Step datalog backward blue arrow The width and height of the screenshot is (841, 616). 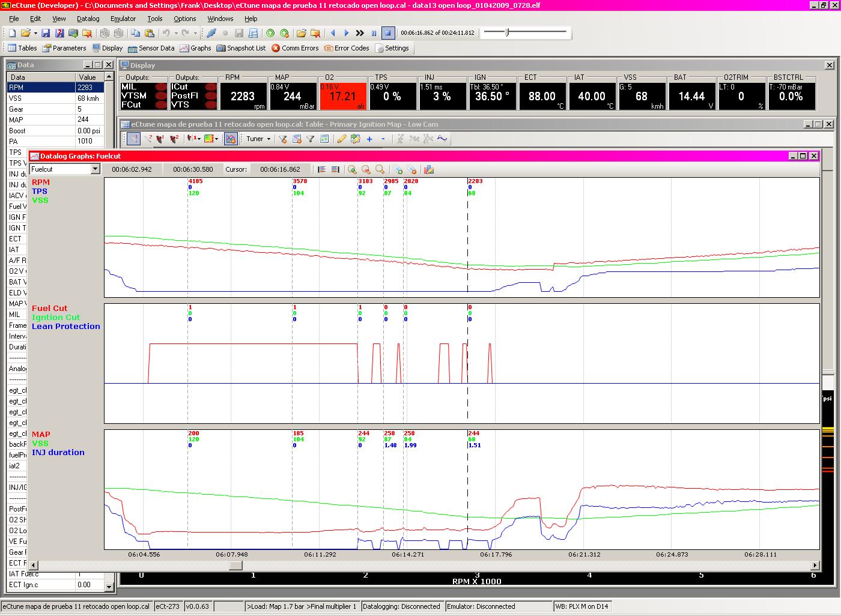pyautogui.click(x=333, y=33)
